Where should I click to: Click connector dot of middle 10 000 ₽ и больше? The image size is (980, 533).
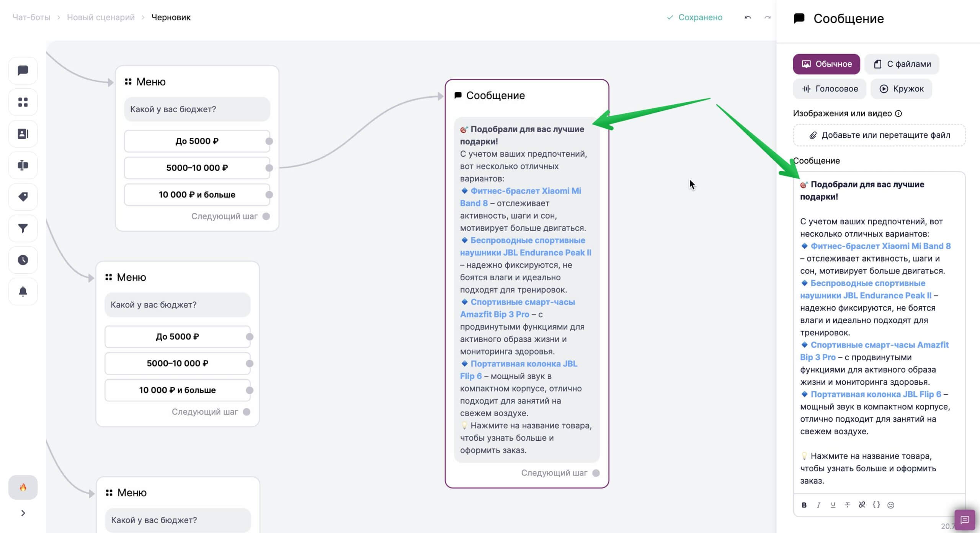click(x=250, y=390)
